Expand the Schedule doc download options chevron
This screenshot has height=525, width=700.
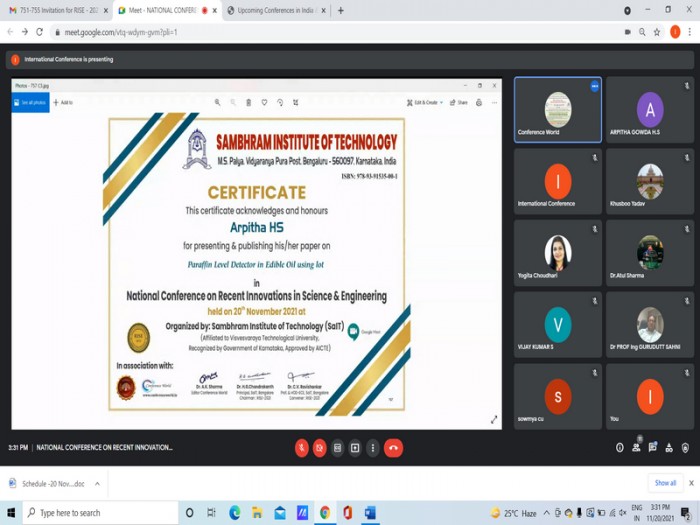(x=97, y=483)
